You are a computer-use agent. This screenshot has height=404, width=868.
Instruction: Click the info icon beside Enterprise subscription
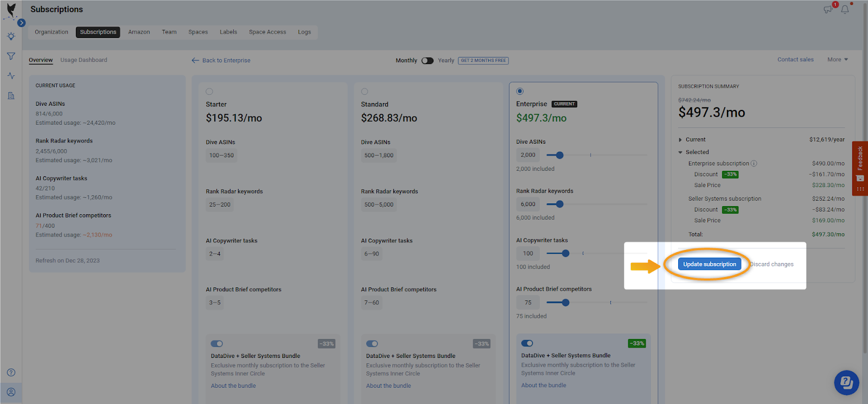tap(754, 163)
